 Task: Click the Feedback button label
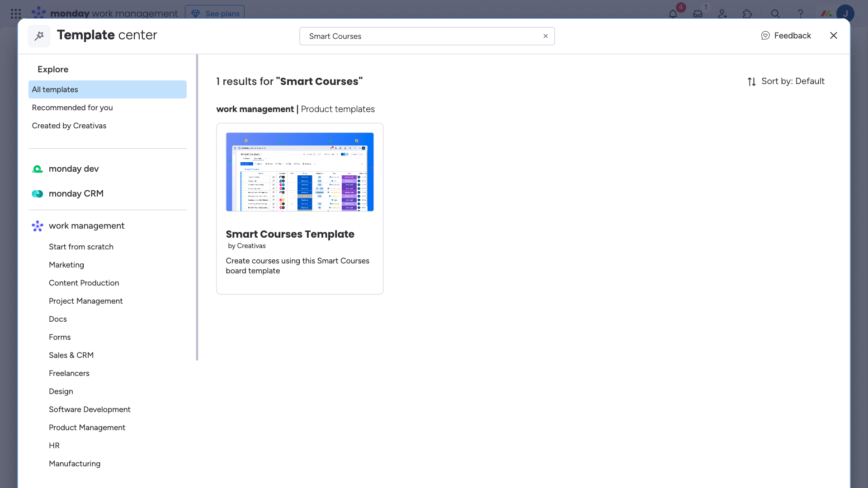(x=793, y=36)
